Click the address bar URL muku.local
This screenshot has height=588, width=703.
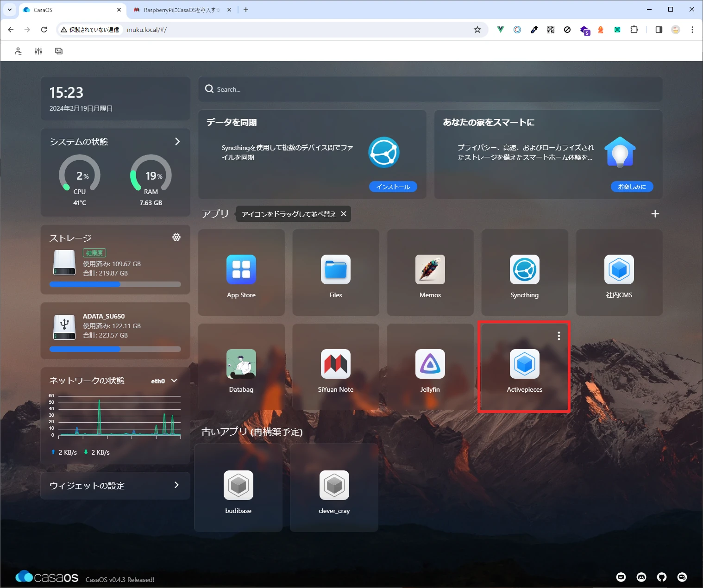tap(146, 30)
